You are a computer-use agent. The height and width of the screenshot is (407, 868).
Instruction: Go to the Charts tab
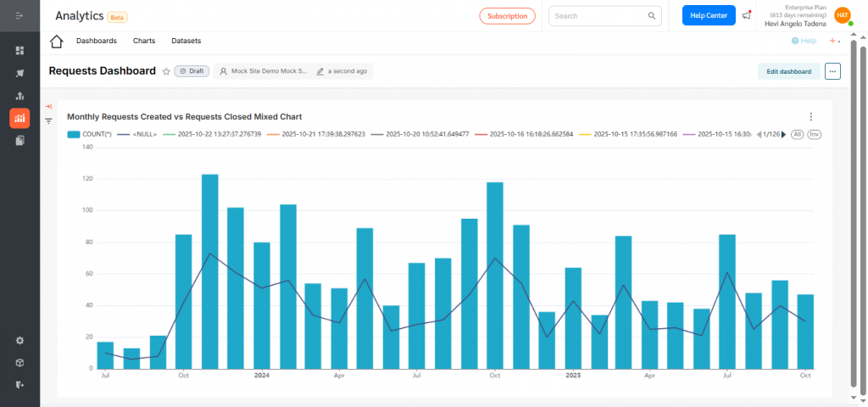pyautogui.click(x=143, y=41)
